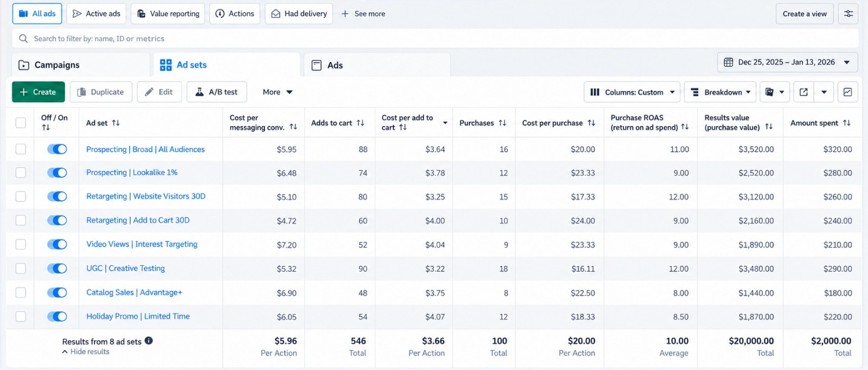The height and width of the screenshot is (370, 868).
Task: Open the Columns: Custom dropdown
Action: pyautogui.click(x=632, y=92)
